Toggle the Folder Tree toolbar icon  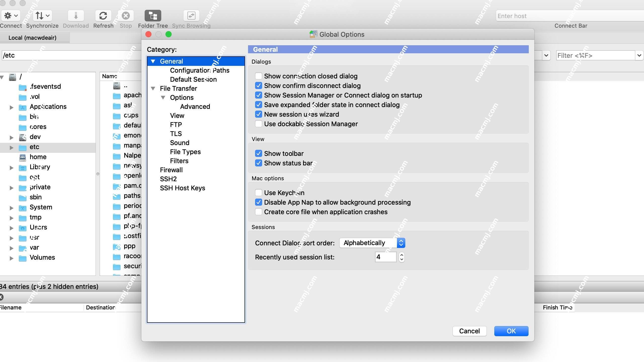click(x=153, y=16)
